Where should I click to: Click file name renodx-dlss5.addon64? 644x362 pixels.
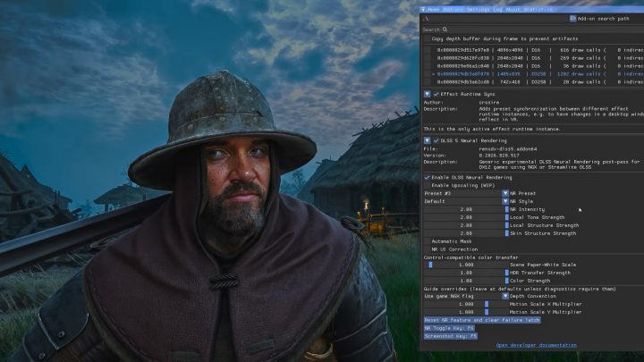tap(508, 149)
